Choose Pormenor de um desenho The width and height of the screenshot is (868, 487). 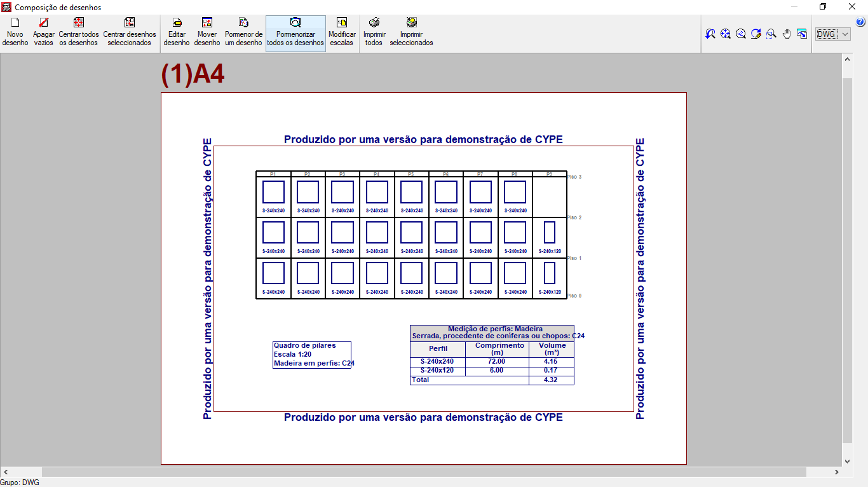(243, 33)
